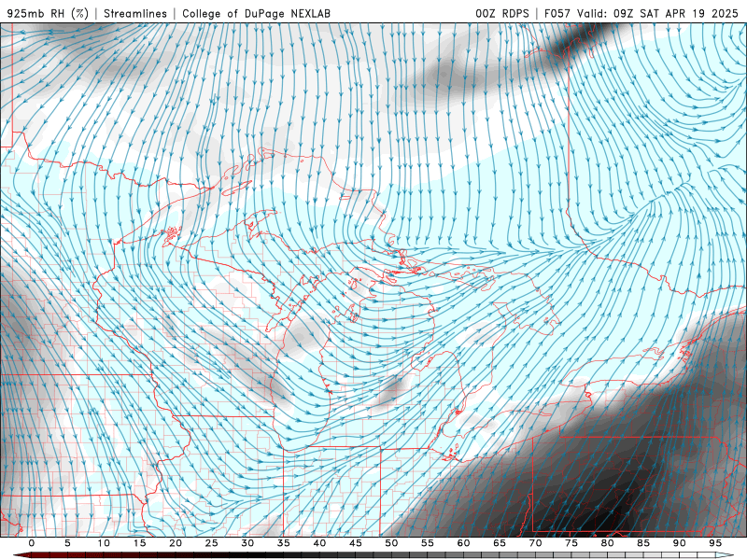The image size is (747, 560).
Task: Click the 'F057' forecast hour text
Action: pos(557,13)
